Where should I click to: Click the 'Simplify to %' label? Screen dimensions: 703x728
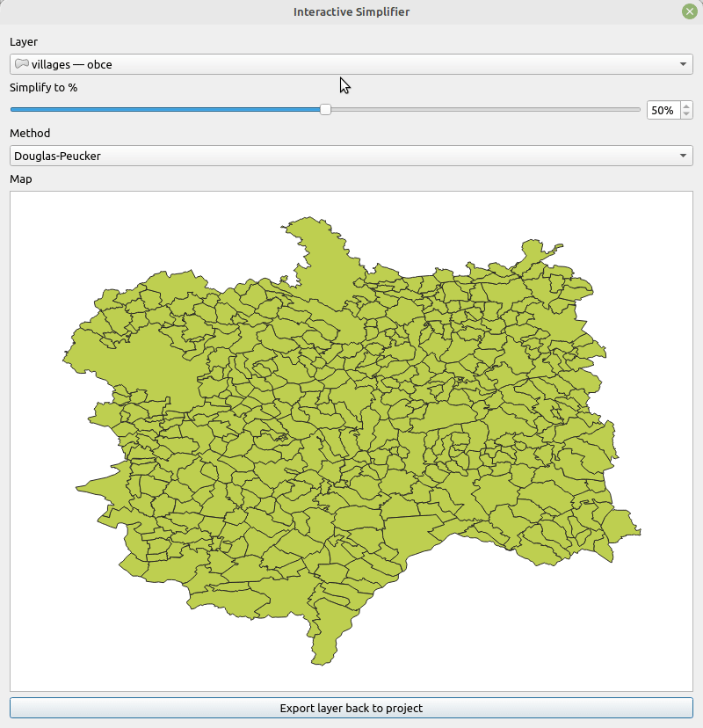(44, 87)
